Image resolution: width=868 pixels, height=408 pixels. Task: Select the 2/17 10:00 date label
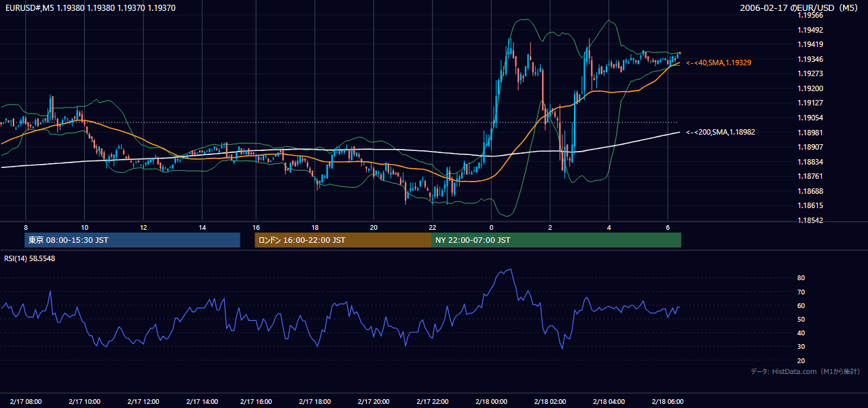click(x=84, y=402)
